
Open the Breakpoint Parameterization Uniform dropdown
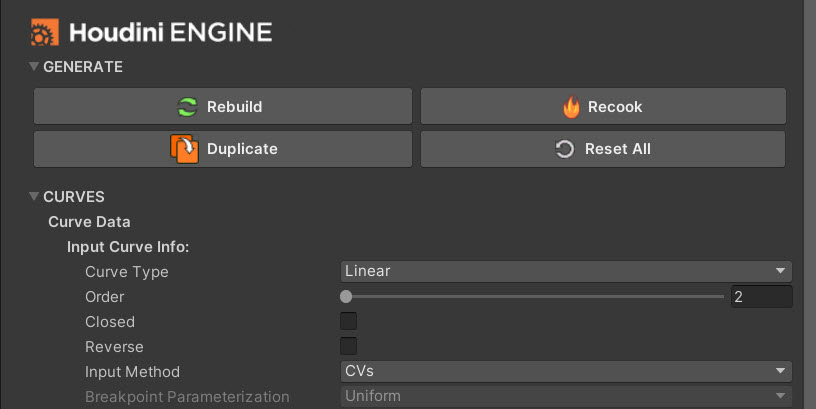(566, 396)
